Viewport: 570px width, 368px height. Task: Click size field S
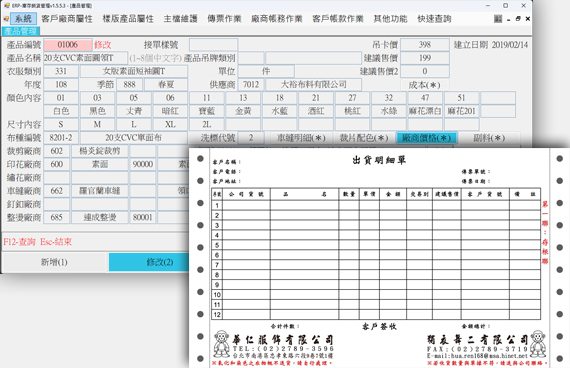61,124
